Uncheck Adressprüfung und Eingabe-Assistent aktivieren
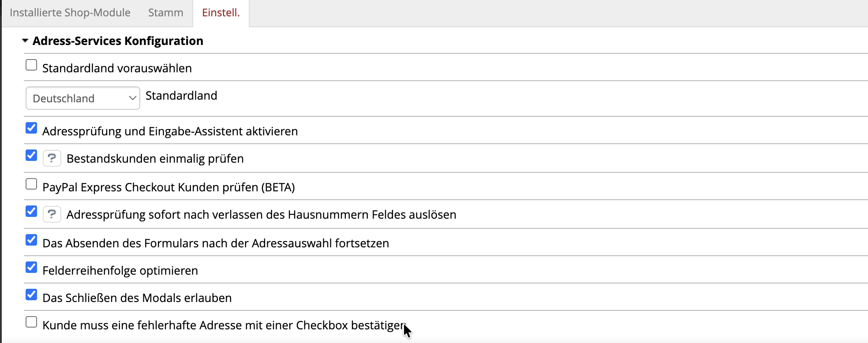 tap(31, 128)
